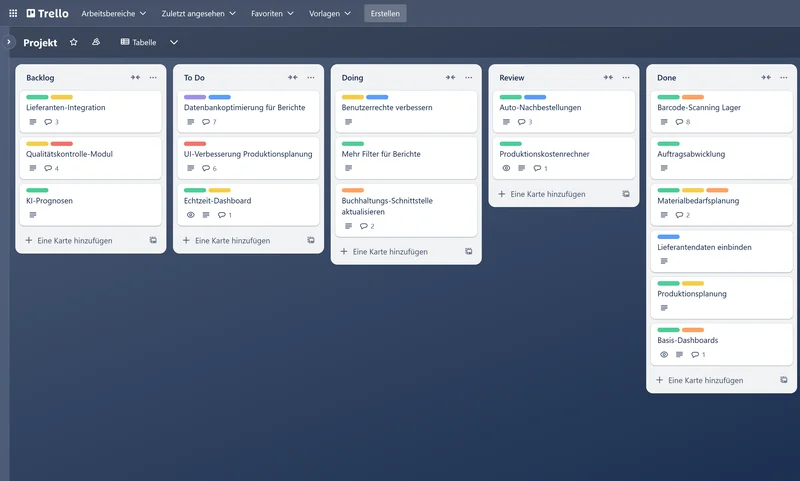Open Vorlagen menu
This screenshot has width=800, height=481.
[330, 13]
